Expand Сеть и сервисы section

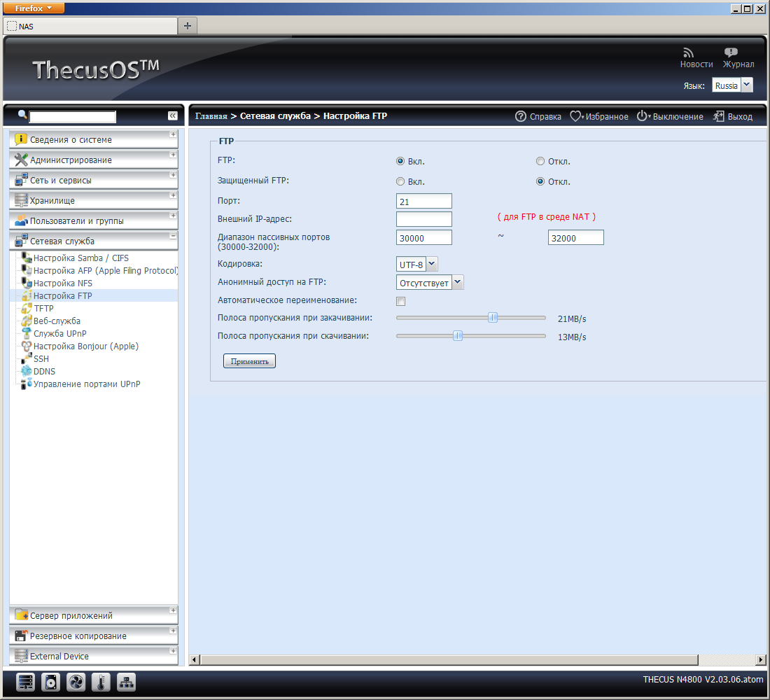click(173, 175)
